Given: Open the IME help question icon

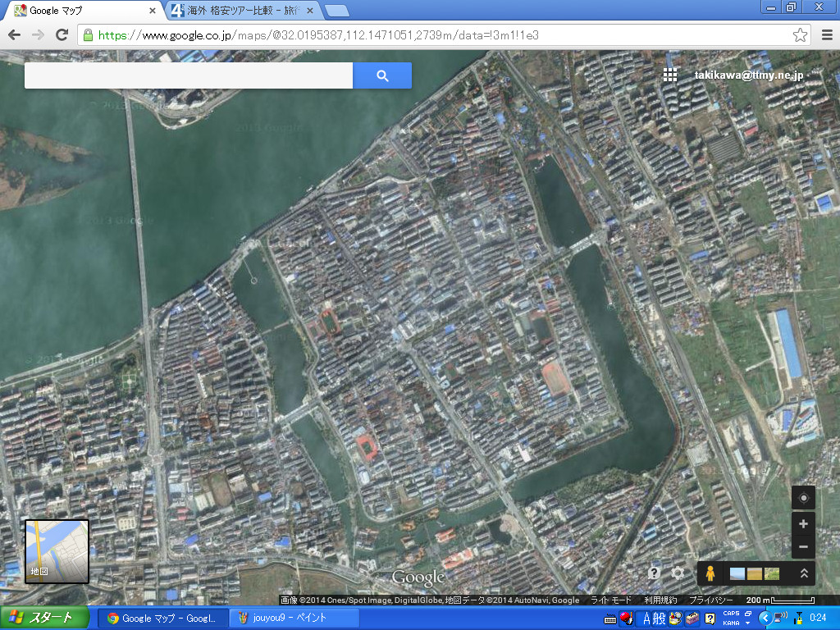Looking at the screenshot, I should [710, 619].
